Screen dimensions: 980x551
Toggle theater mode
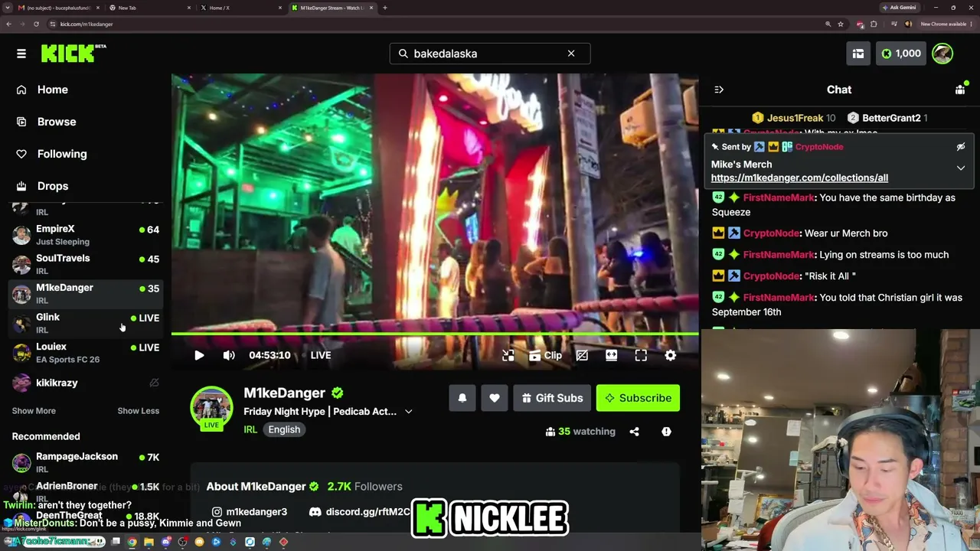pyautogui.click(x=611, y=355)
